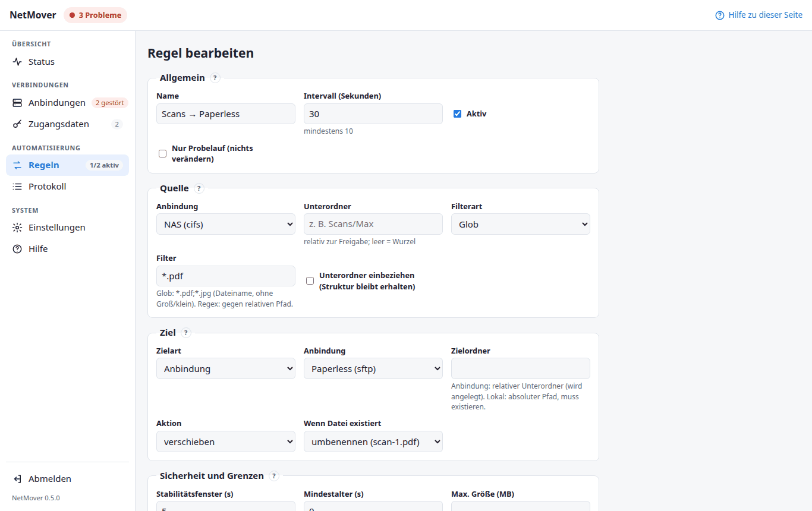This screenshot has width=812, height=511.
Task: Enable Nur Probelauf checkbox
Action: click(x=162, y=154)
